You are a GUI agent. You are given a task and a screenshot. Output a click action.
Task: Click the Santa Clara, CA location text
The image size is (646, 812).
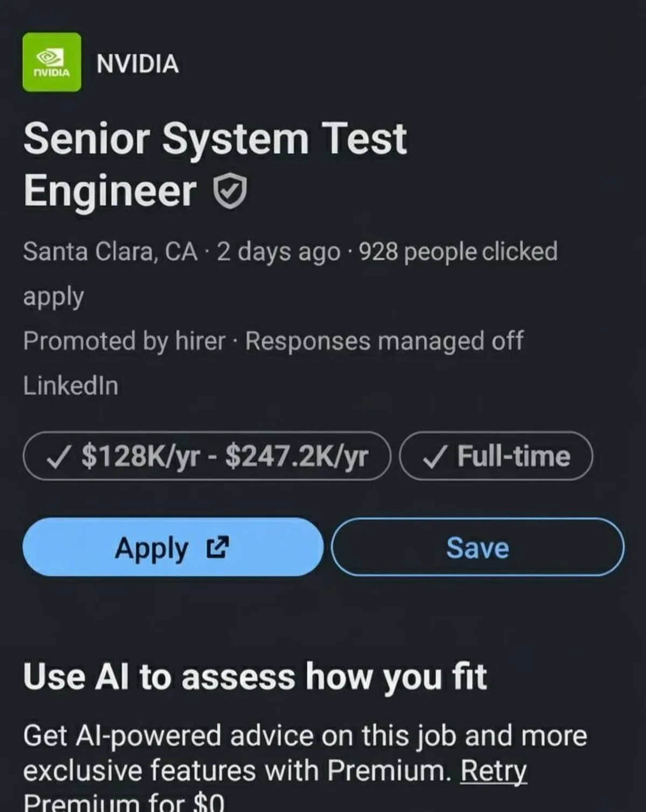click(110, 252)
